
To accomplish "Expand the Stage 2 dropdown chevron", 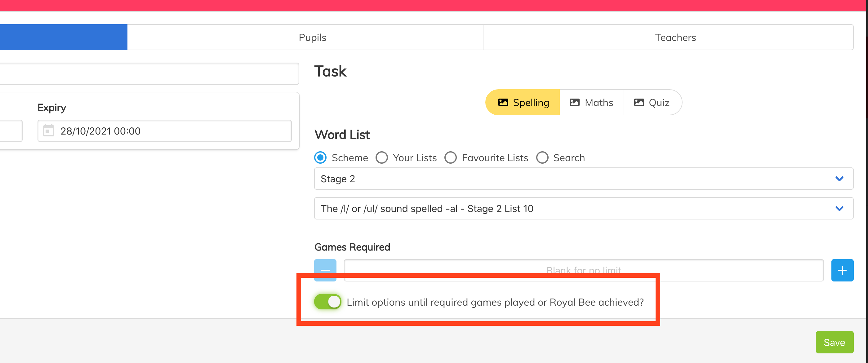I will pyautogui.click(x=839, y=179).
